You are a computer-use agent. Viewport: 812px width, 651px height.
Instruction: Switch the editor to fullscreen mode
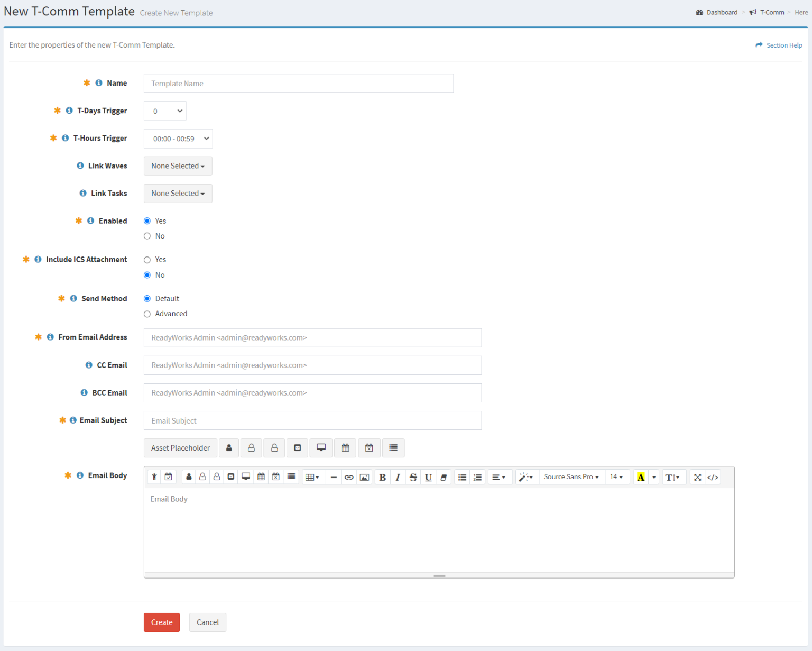point(697,476)
